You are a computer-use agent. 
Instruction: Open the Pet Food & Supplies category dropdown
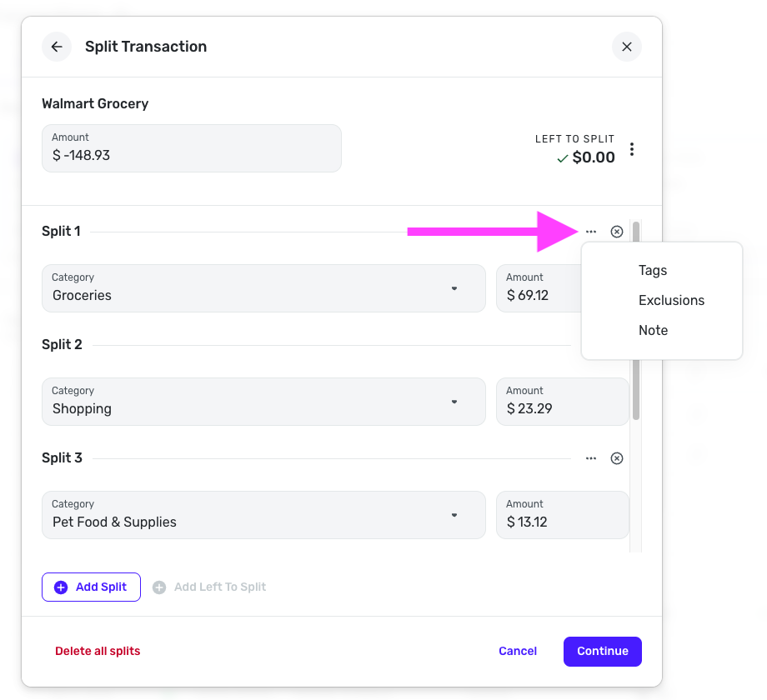click(454, 515)
